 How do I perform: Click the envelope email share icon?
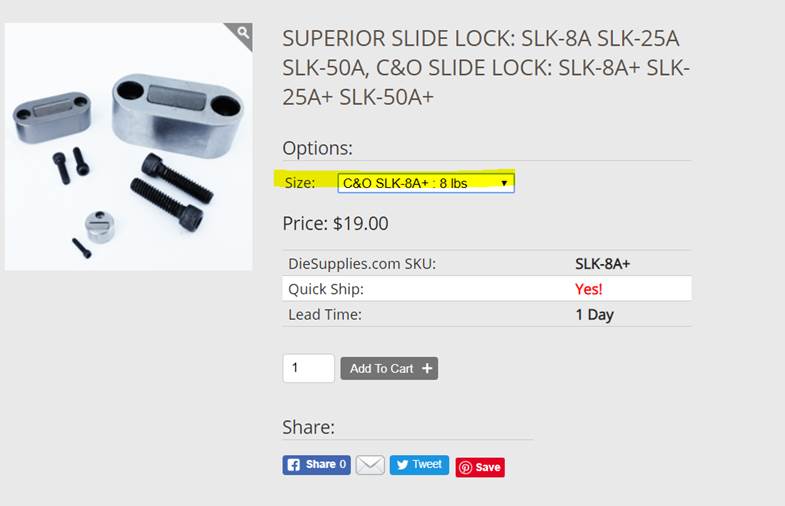coord(370,465)
